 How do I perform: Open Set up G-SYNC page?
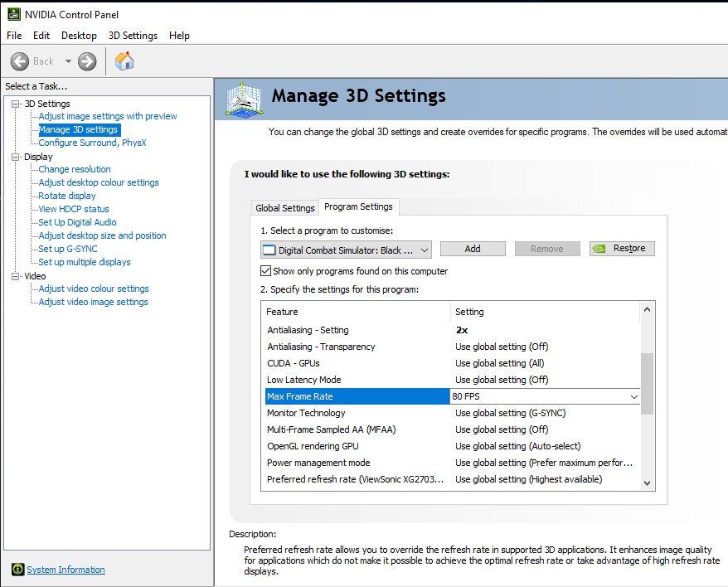pyautogui.click(x=68, y=249)
